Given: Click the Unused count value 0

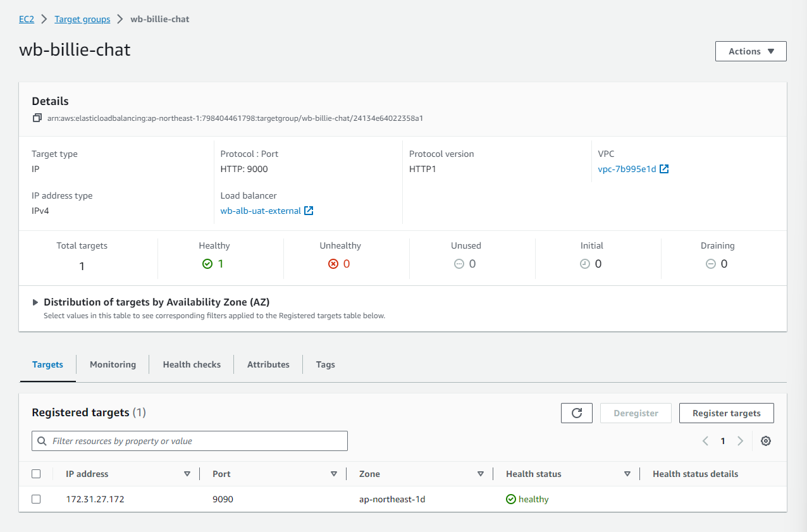Looking at the screenshot, I should tap(472, 264).
